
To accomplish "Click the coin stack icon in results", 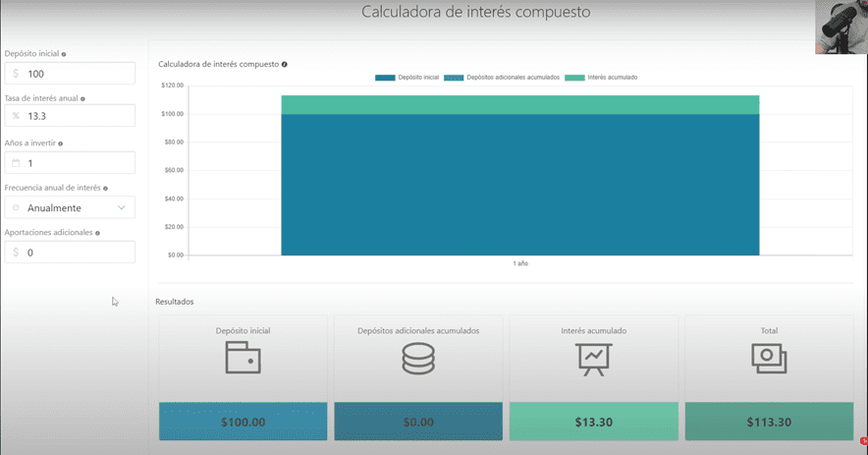I will pyautogui.click(x=418, y=360).
